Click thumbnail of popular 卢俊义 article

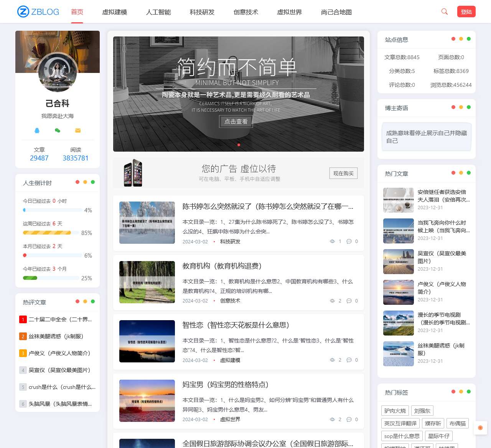coord(399,292)
